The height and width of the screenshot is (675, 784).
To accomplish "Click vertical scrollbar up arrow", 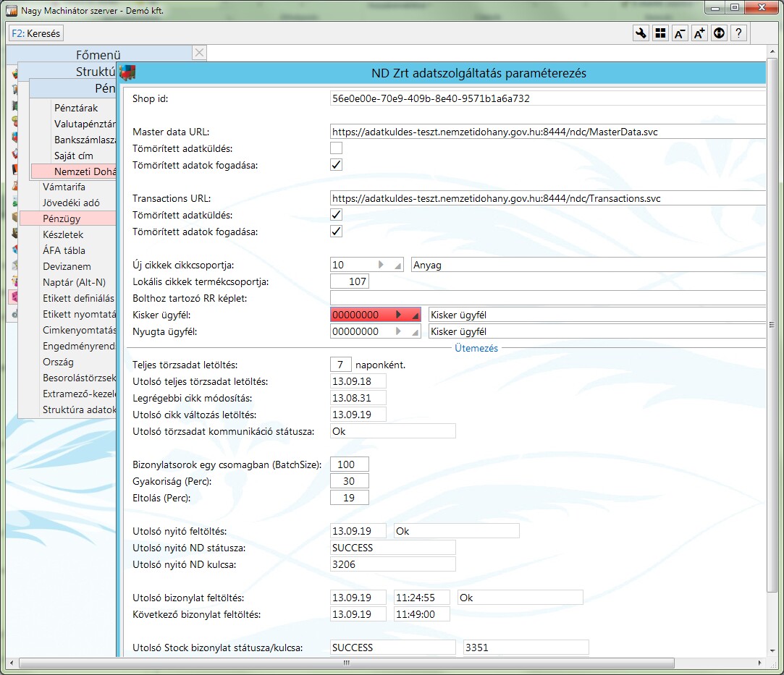I will click(772, 52).
